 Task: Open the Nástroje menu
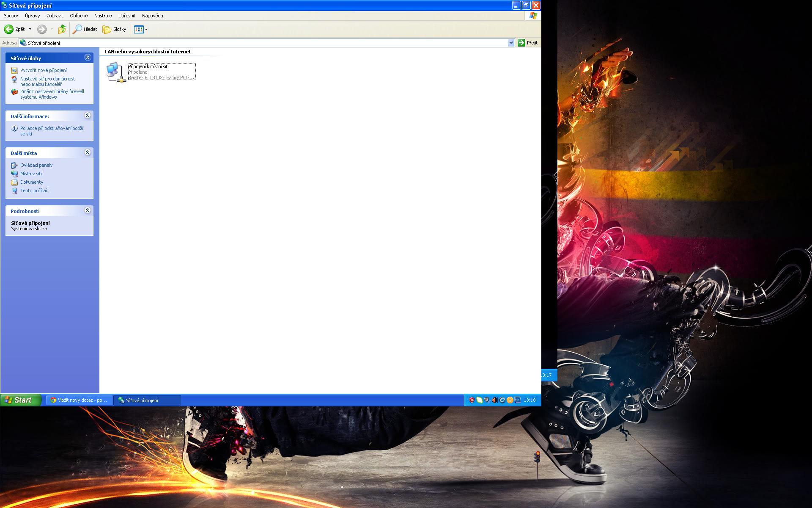tap(103, 16)
